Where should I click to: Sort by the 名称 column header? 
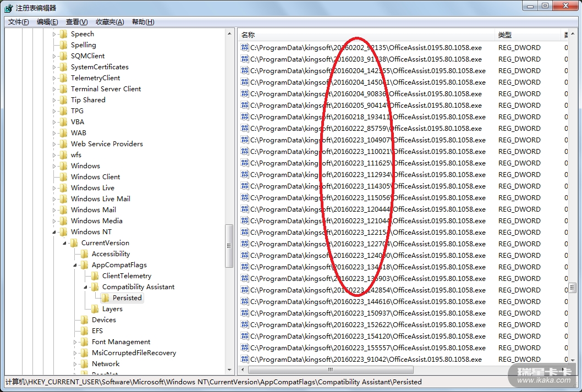point(366,35)
